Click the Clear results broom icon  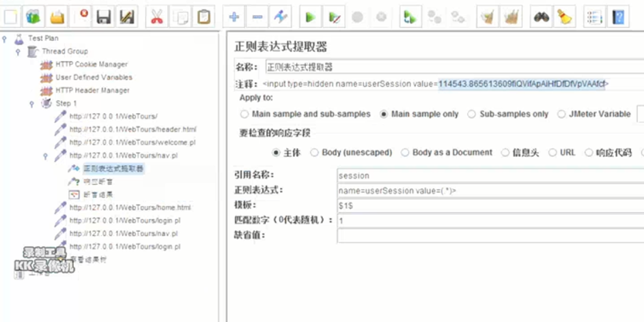(x=488, y=17)
